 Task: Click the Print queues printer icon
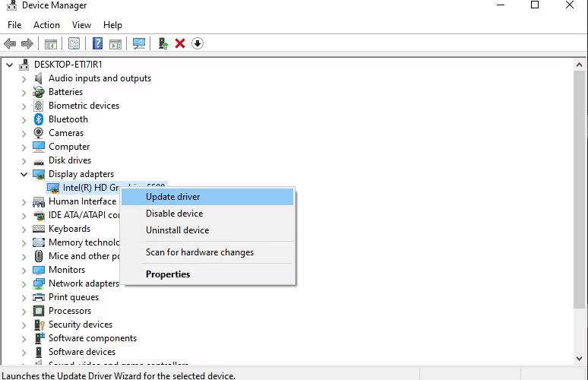click(39, 297)
